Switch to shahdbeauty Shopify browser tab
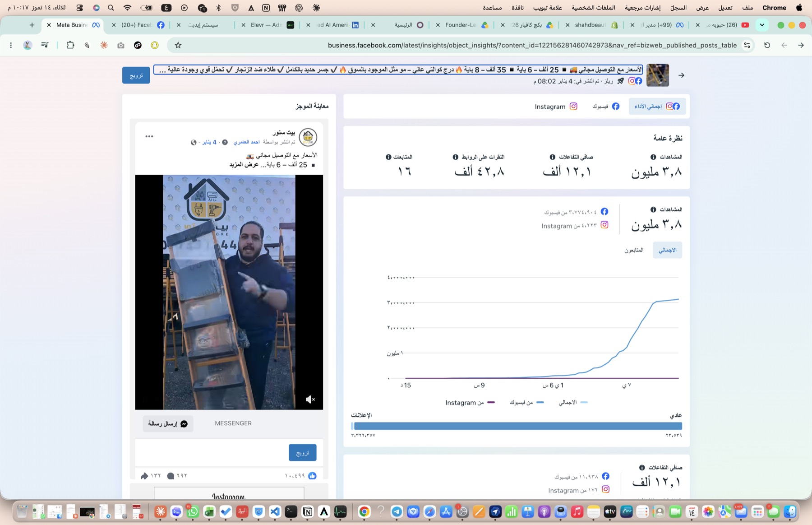Image resolution: width=812 pixels, height=525 pixels. pyautogui.click(x=591, y=25)
